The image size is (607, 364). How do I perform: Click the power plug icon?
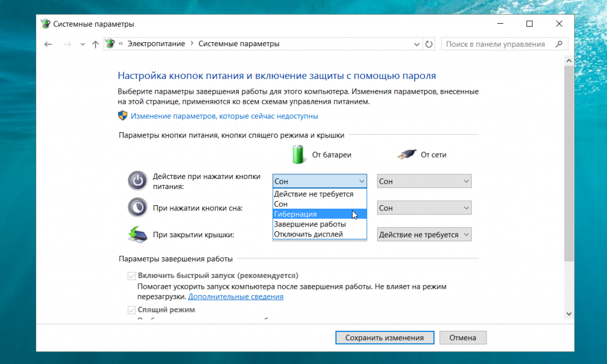coord(407,155)
